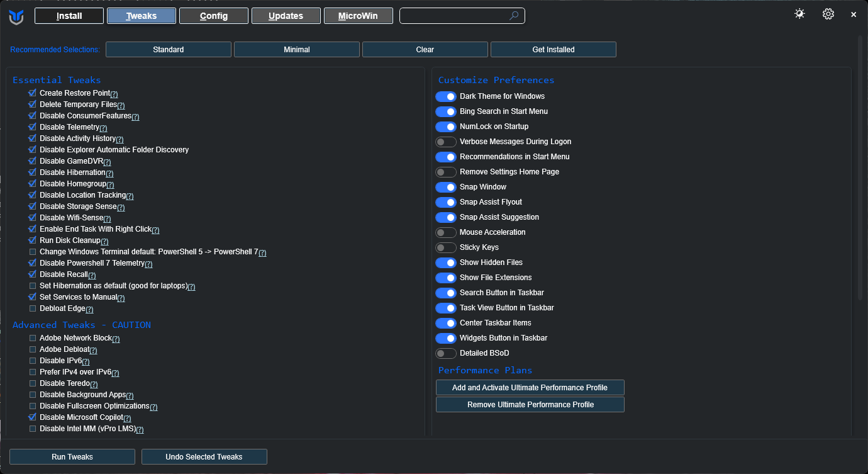Toggle Show File Extensions off
The image size is (868, 474).
click(x=446, y=278)
